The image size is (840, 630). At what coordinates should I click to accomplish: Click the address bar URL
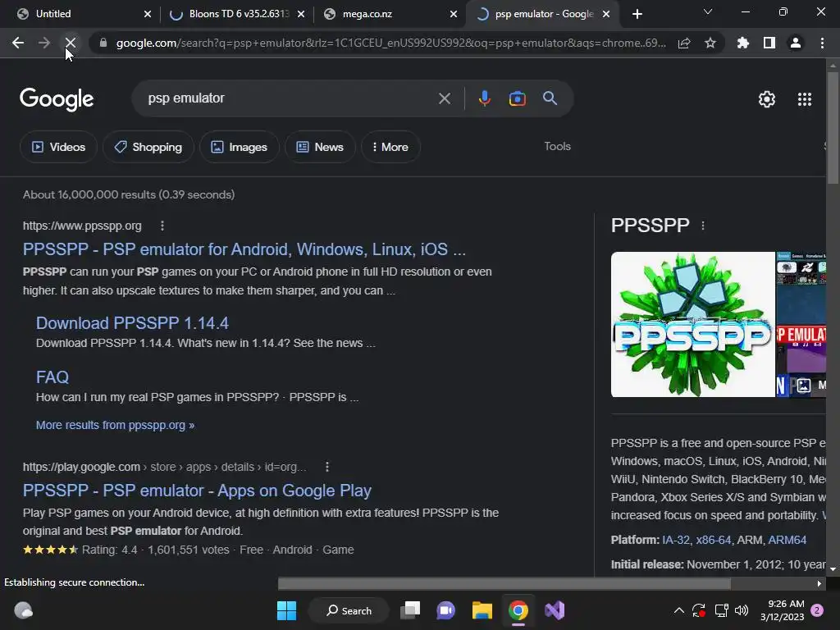(x=391, y=43)
